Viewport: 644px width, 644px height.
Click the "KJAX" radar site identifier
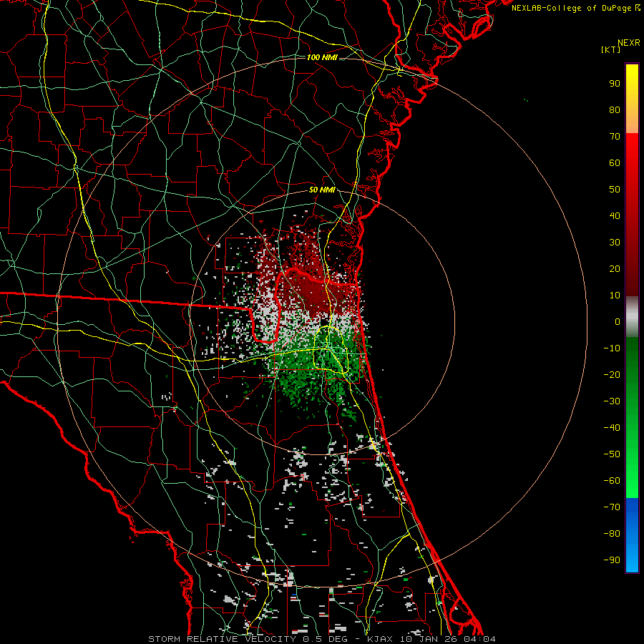coord(381,639)
